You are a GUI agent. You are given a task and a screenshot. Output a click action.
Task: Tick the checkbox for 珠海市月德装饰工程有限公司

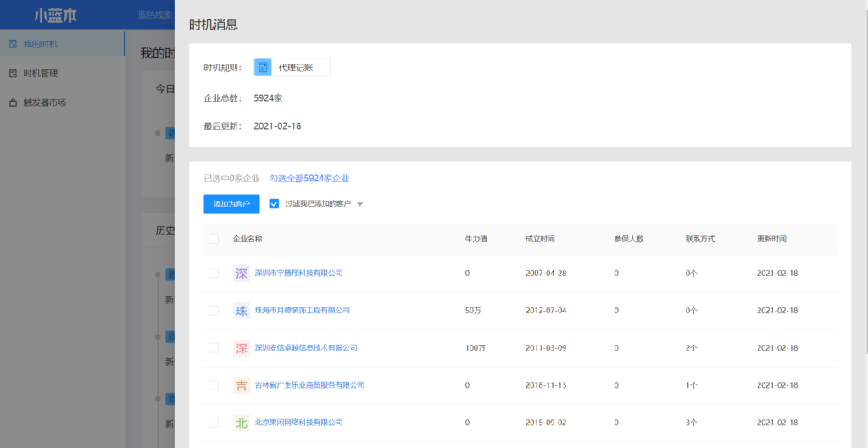(214, 311)
